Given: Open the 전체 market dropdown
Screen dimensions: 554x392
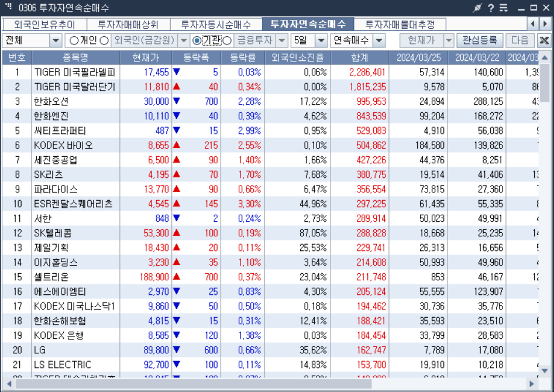Looking at the screenshot, I should (56, 40).
